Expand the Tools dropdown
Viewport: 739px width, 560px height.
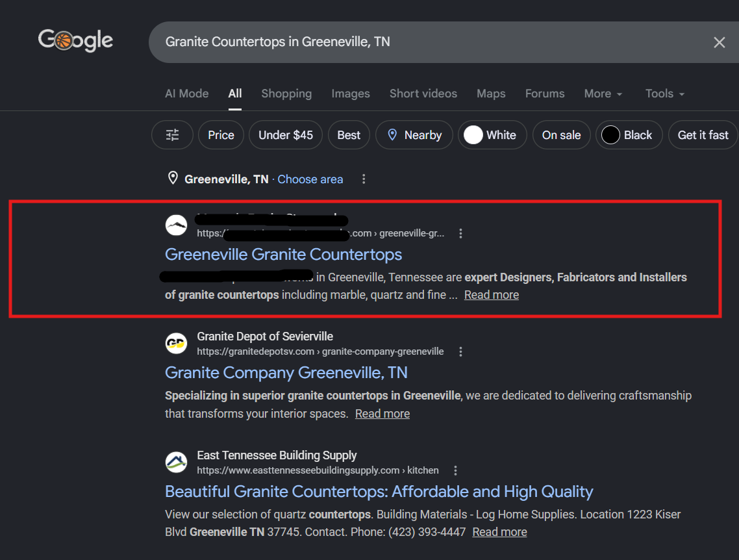coord(664,94)
